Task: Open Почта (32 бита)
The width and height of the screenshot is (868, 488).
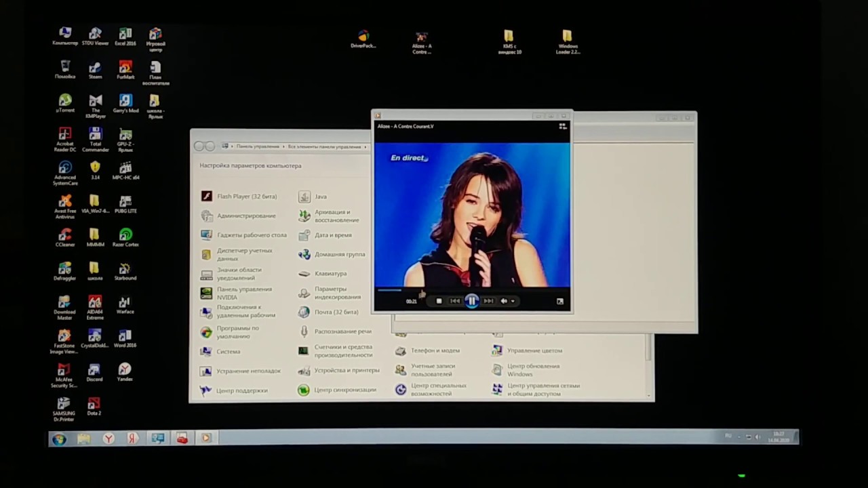Action: [328, 312]
